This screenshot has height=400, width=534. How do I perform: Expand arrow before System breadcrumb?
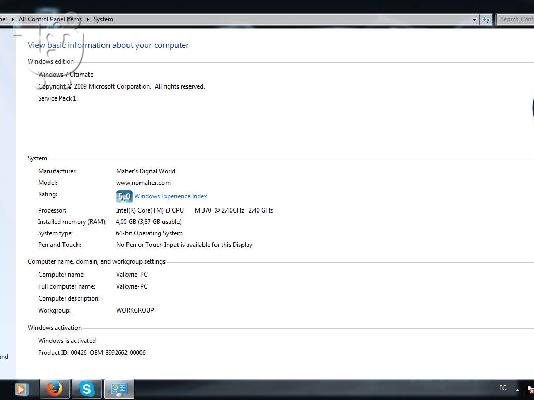pyautogui.click(x=88, y=19)
